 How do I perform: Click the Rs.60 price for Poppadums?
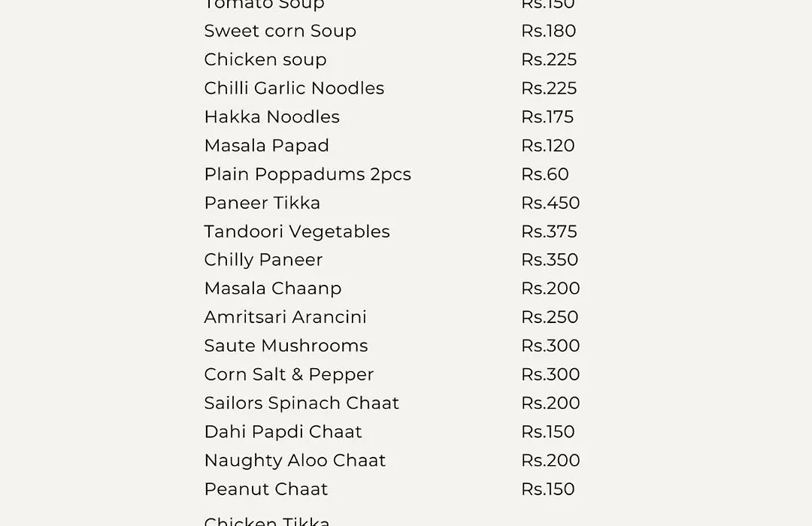click(x=545, y=174)
